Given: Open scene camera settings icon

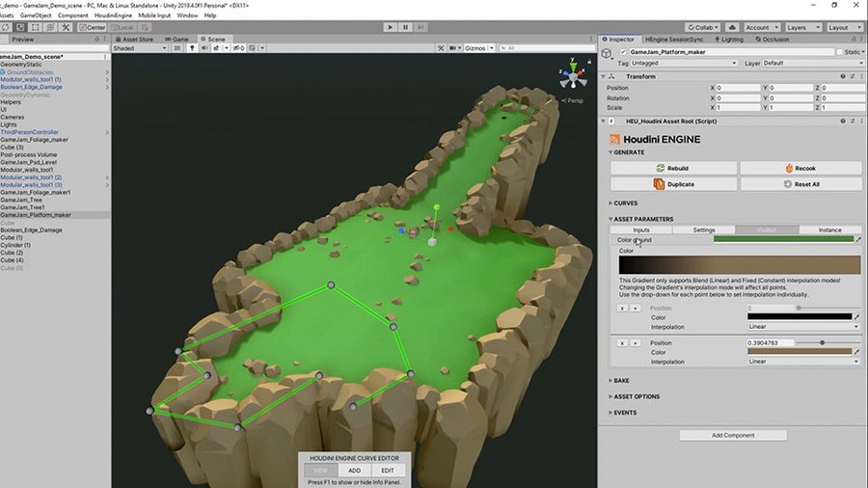Looking at the screenshot, I should click(454, 48).
